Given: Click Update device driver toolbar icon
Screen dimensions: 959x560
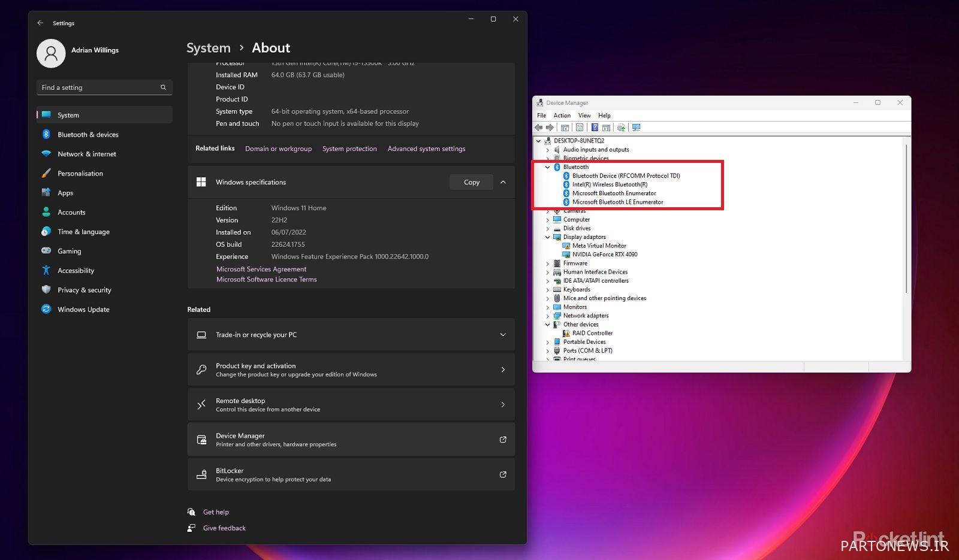Looking at the screenshot, I should [621, 128].
